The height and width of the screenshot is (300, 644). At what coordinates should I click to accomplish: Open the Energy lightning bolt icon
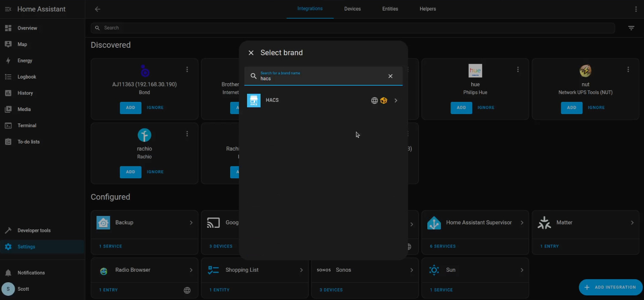pyautogui.click(x=8, y=60)
